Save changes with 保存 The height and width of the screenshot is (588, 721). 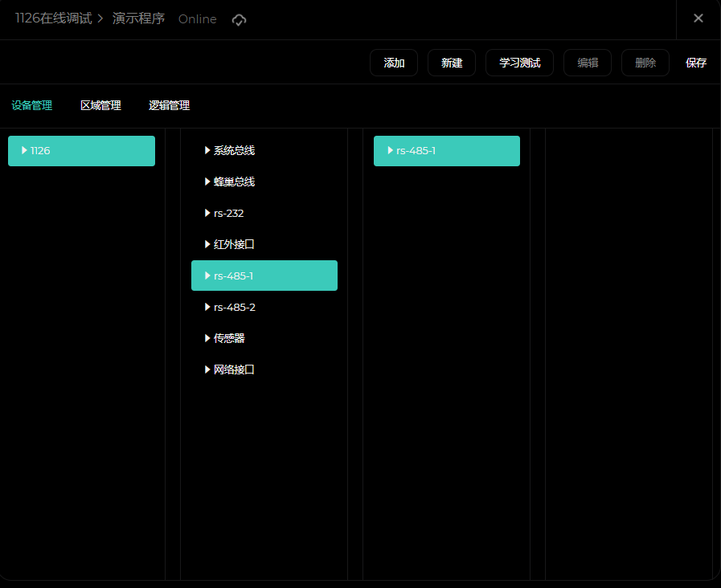pos(696,63)
